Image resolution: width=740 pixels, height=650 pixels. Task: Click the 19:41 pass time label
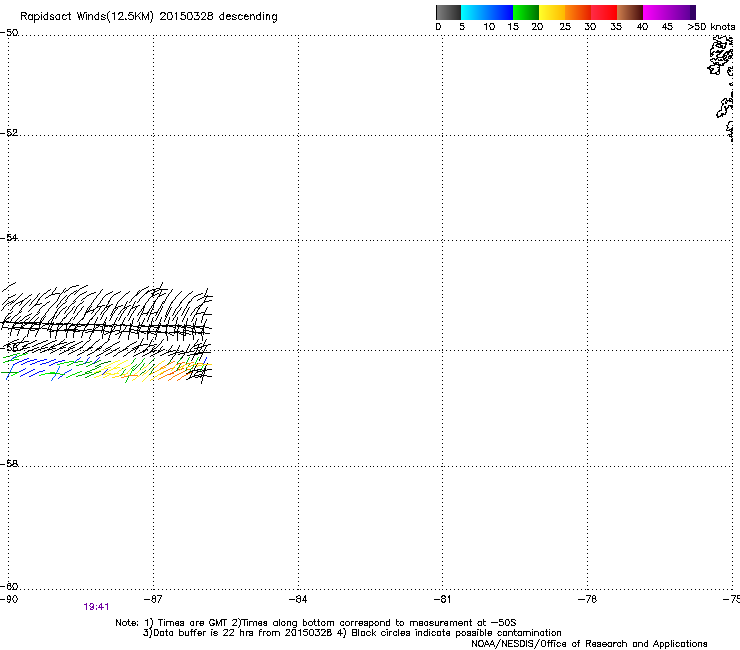(x=96, y=607)
